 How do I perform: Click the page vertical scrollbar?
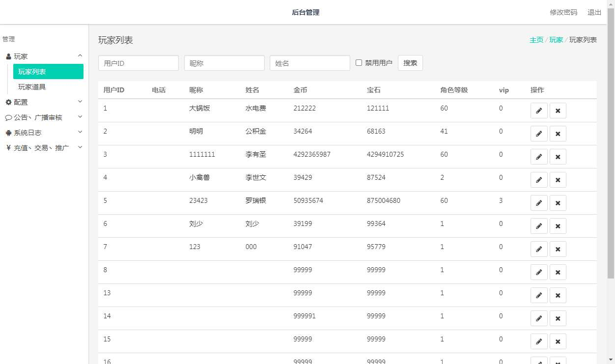[611, 142]
